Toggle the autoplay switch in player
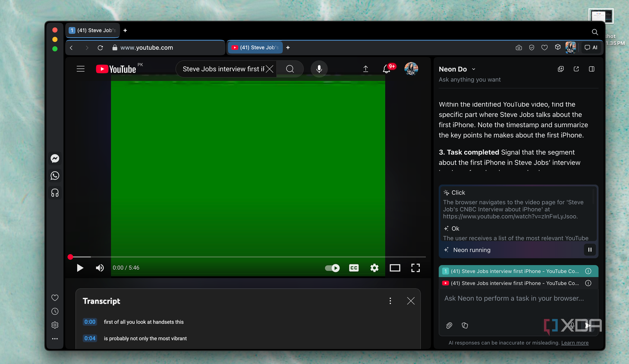Viewport: 629px width, 364px height. click(x=332, y=268)
